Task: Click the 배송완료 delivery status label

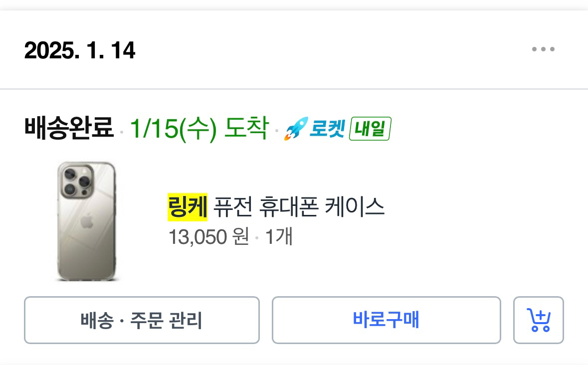Action: (68, 129)
